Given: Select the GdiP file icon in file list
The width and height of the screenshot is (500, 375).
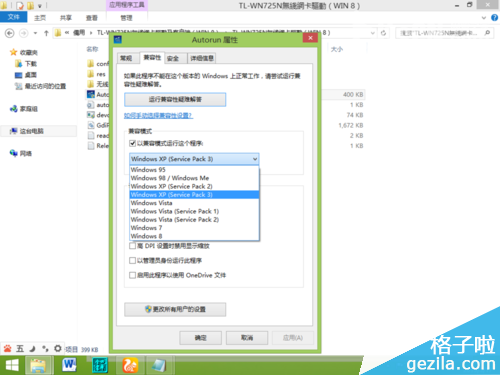Looking at the screenshot, I should pos(90,125).
